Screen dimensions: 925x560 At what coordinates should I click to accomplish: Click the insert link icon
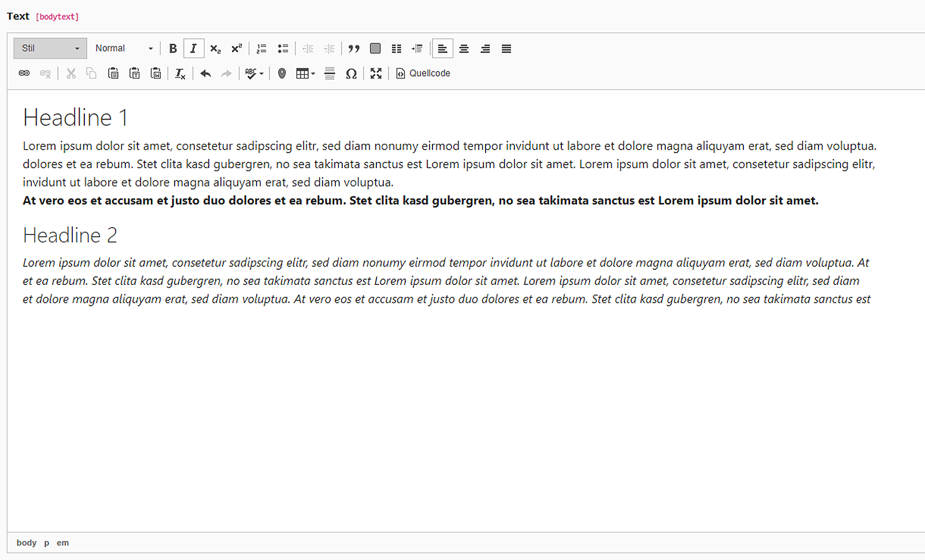tap(24, 73)
